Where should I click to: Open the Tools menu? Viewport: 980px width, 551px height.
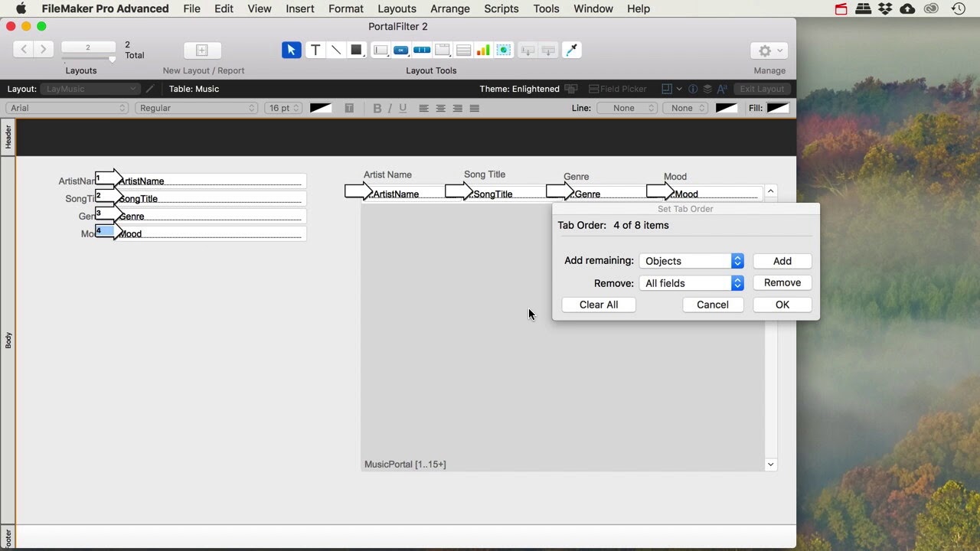click(x=546, y=8)
